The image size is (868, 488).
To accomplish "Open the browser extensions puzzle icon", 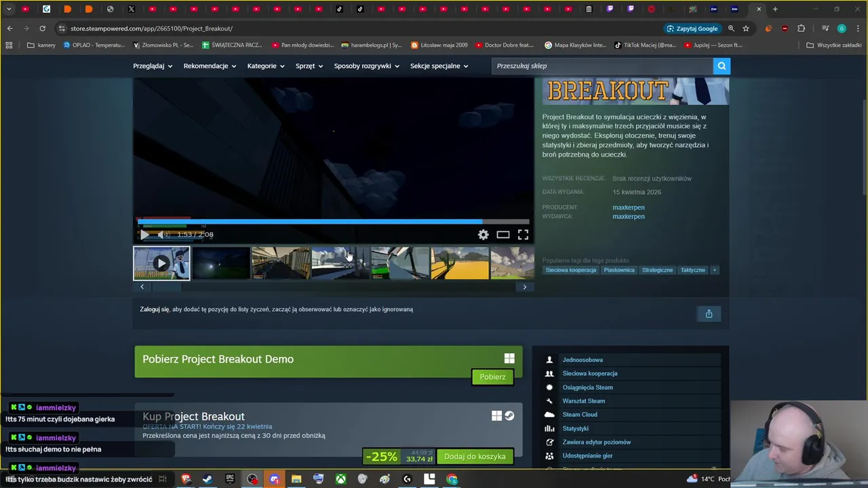I will click(802, 28).
